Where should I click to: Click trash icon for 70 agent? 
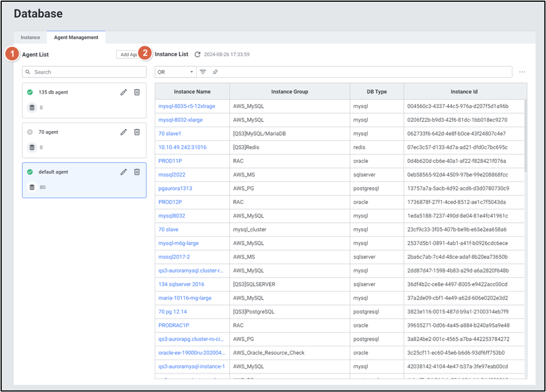coord(137,132)
